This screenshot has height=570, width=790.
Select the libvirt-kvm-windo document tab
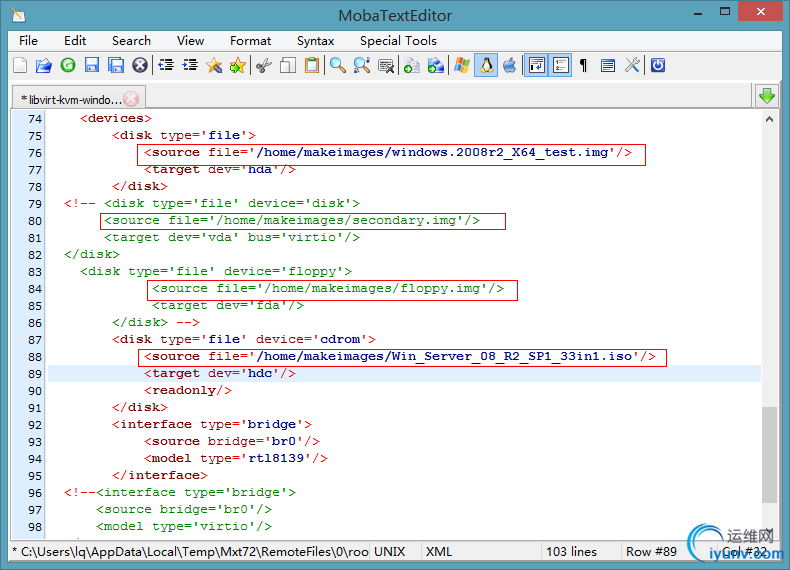pos(72,99)
